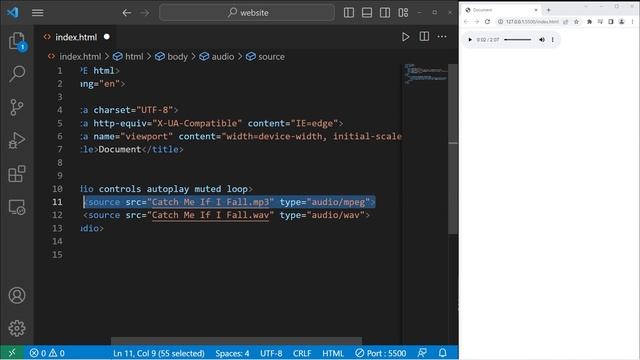This screenshot has width=640, height=360.
Task: Open the Search view in activity bar
Action: [x=17, y=74]
